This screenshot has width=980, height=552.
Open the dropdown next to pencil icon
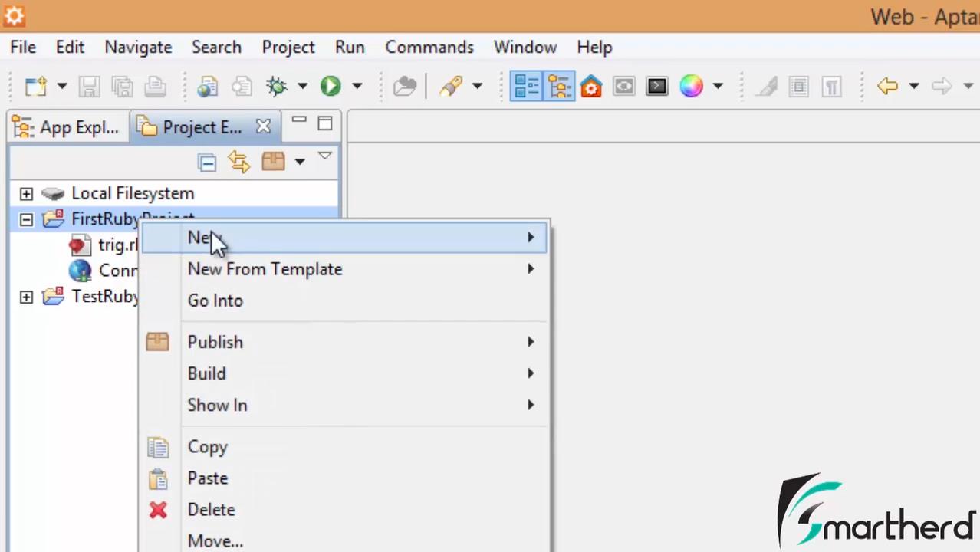tap(477, 86)
